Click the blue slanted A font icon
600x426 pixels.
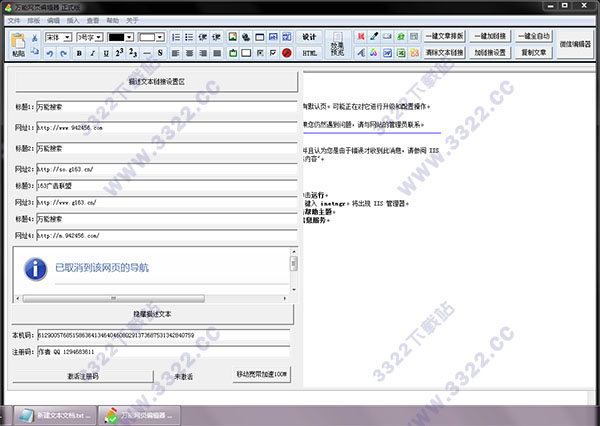tap(360, 53)
